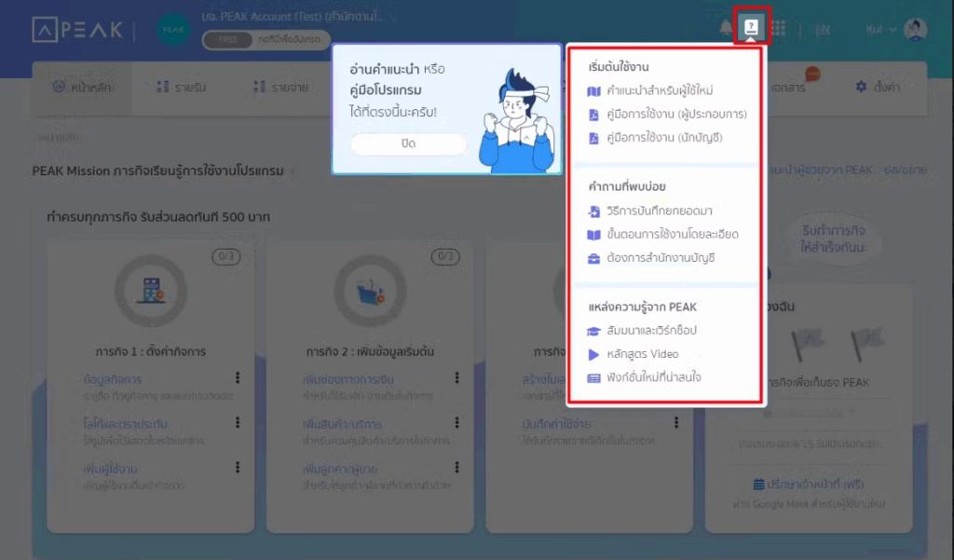The height and width of the screenshot is (560, 954).
Task: Open the รายรับ tab
Action: pyautogui.click(x=182, y=88)
